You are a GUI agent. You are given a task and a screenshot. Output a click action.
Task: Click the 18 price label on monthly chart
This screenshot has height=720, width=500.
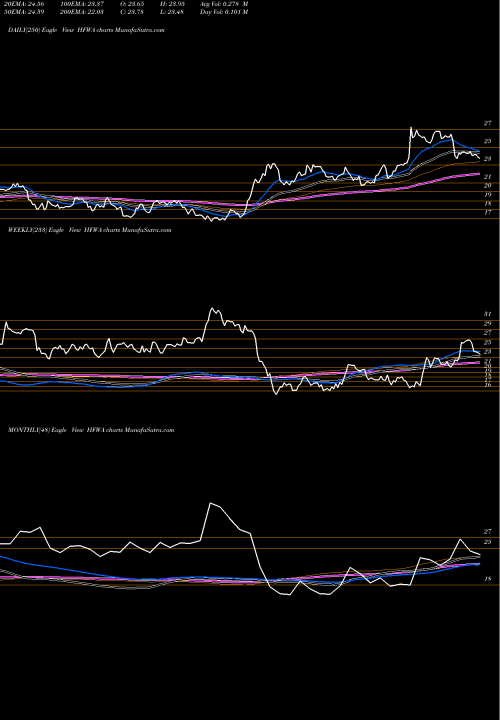click(488, 579)
